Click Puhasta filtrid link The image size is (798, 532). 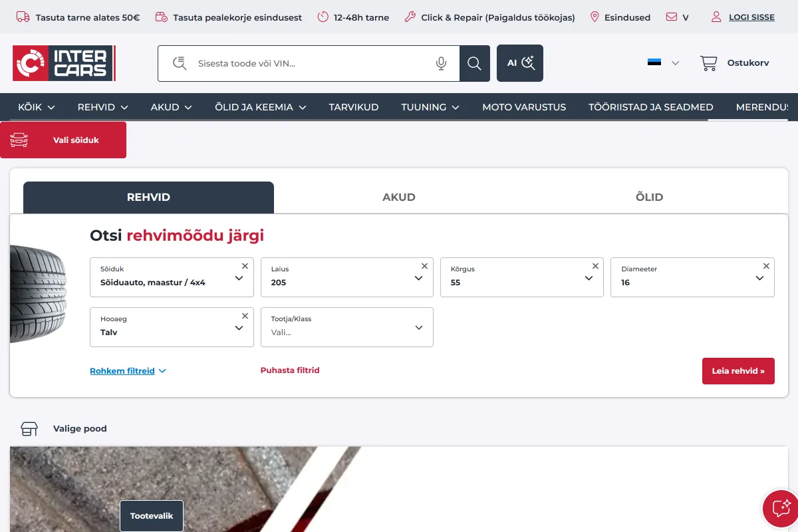click(290, 370)
